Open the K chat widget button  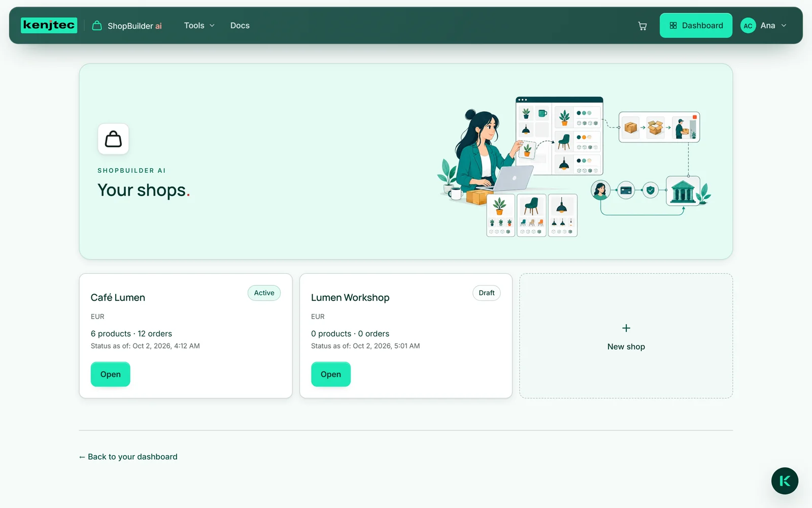point(785,481)
